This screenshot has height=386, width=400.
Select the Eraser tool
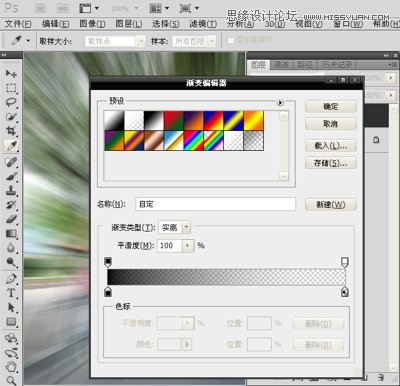click(11, 219)
